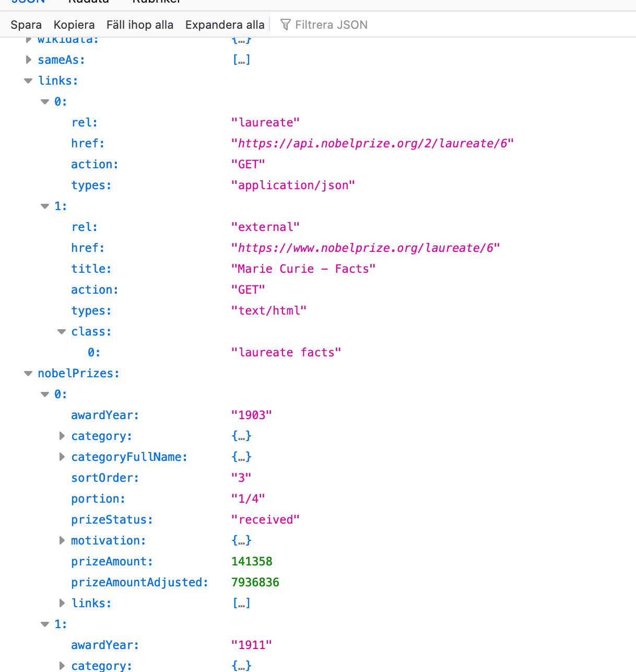Expand category under awardYear 1903
636x672 pixels.
point(62,436)
